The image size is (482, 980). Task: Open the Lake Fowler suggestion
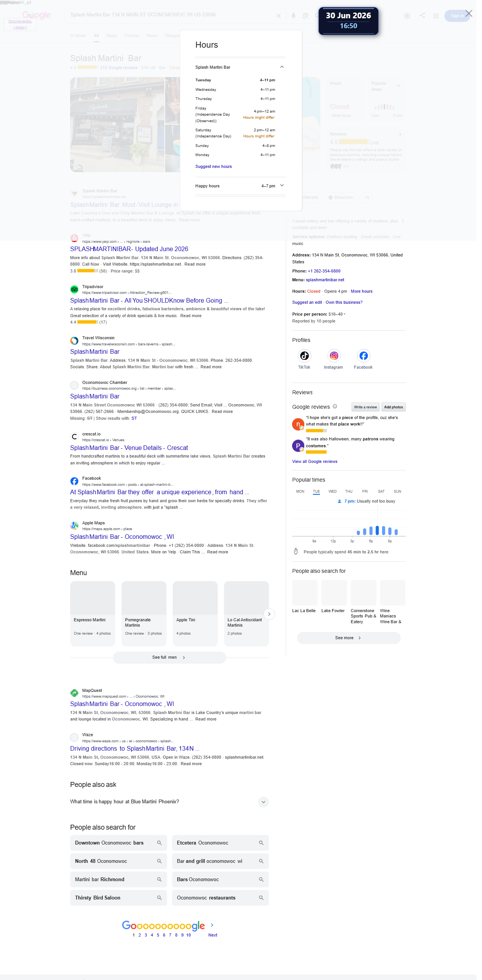click(x=334, y=596)
